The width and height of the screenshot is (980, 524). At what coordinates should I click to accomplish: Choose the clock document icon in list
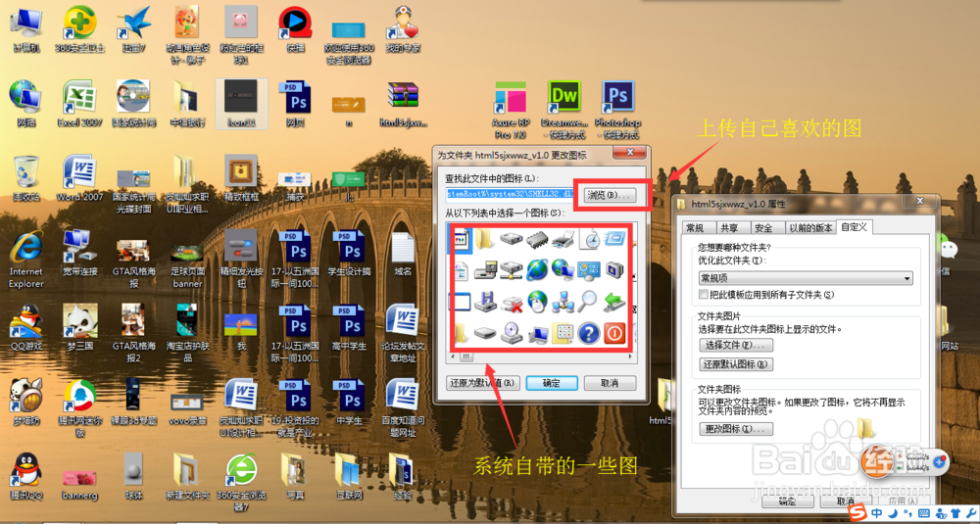click(x=589, y=239)
